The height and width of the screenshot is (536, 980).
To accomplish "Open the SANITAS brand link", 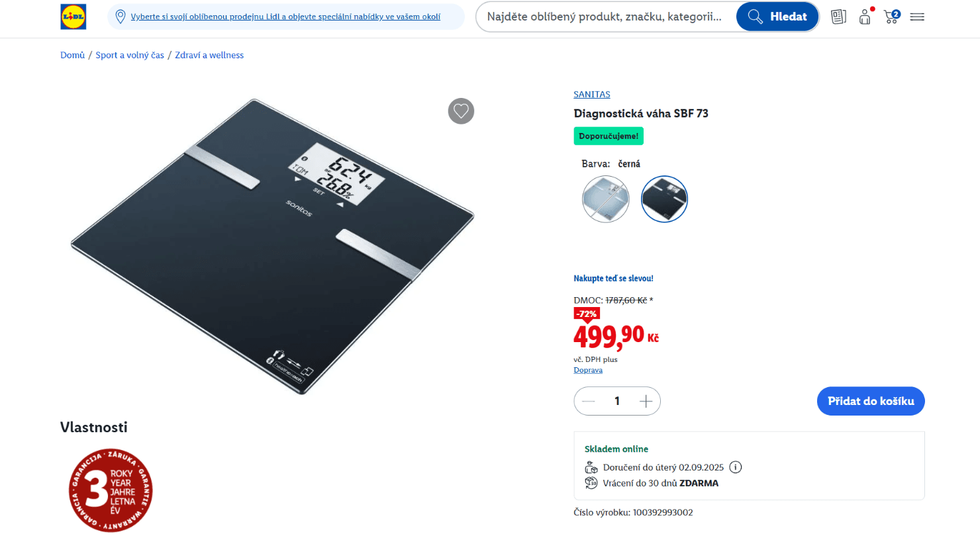I will pyautogui.click(x=592, y=95).
